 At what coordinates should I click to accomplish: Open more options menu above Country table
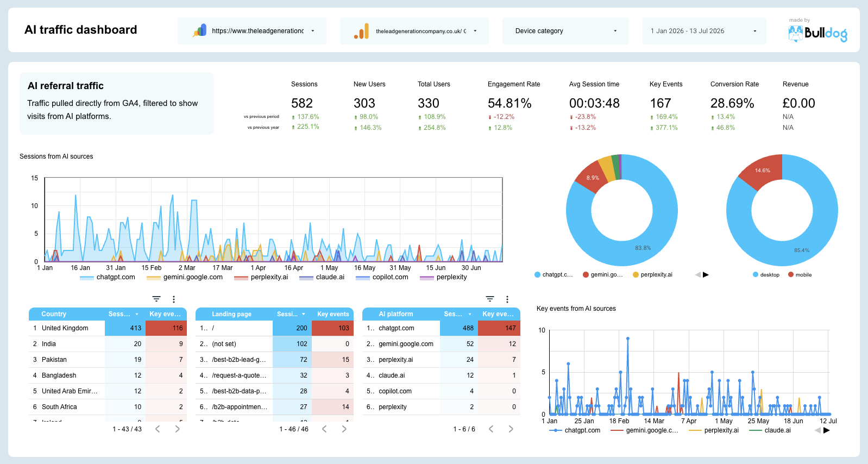coord(174,299)
